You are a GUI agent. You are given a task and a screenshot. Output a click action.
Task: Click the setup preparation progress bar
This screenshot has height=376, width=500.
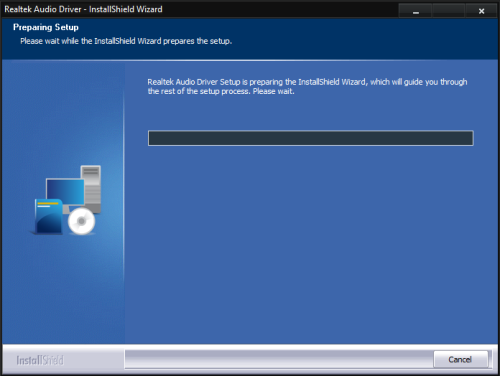pyautogui.click(x=310, y=138)
